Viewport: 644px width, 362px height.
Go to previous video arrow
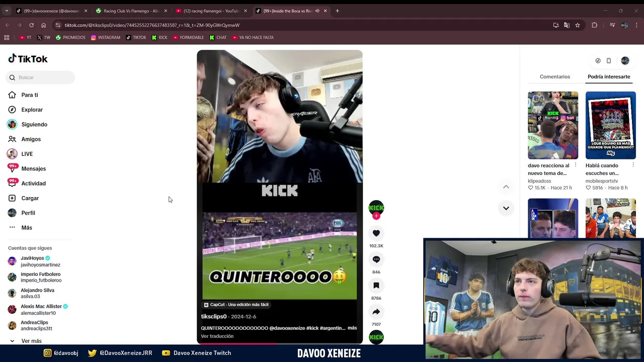pyautogui.click(x=506, y=187)
